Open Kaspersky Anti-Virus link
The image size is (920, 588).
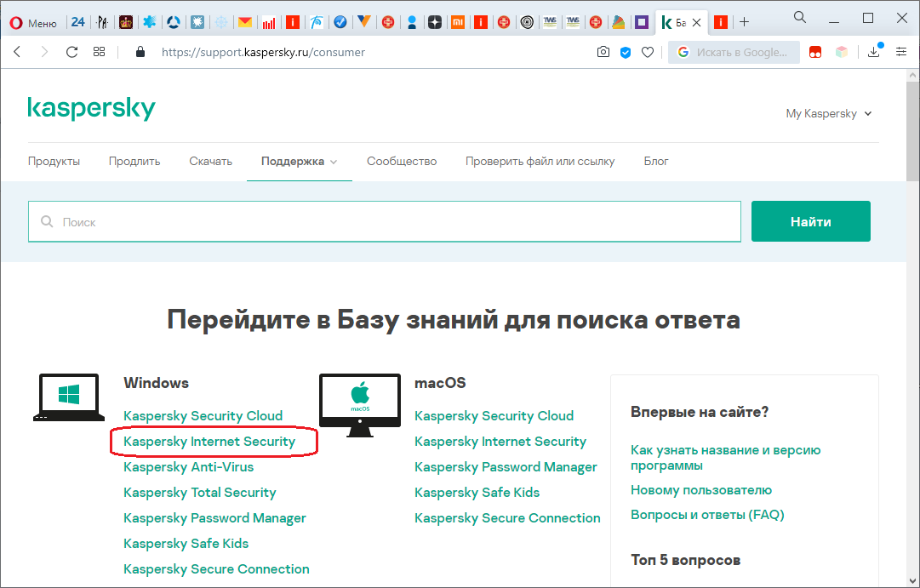[188, 466]
